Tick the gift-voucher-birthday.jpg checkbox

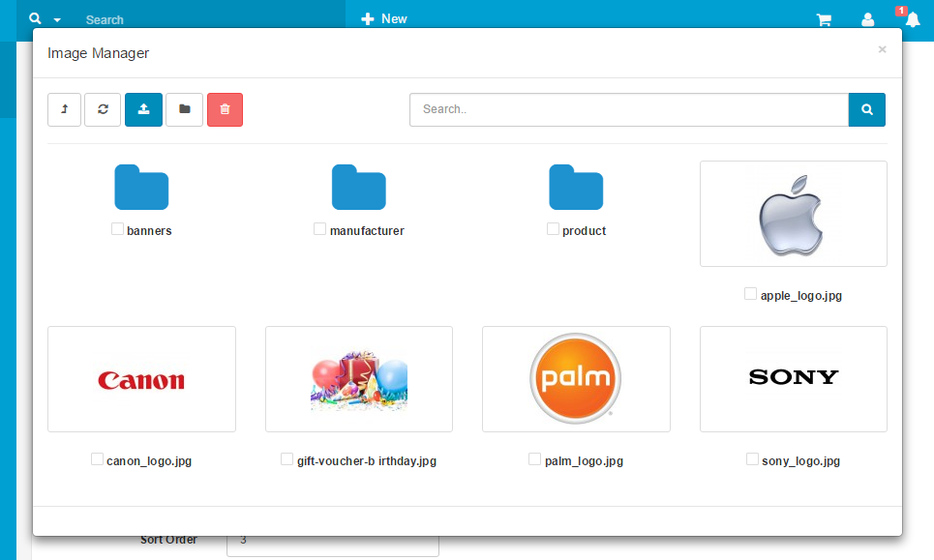(x=286, y=459)
